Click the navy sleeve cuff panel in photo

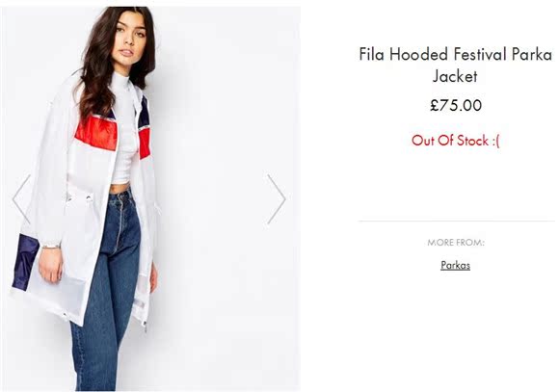point(24,262)
